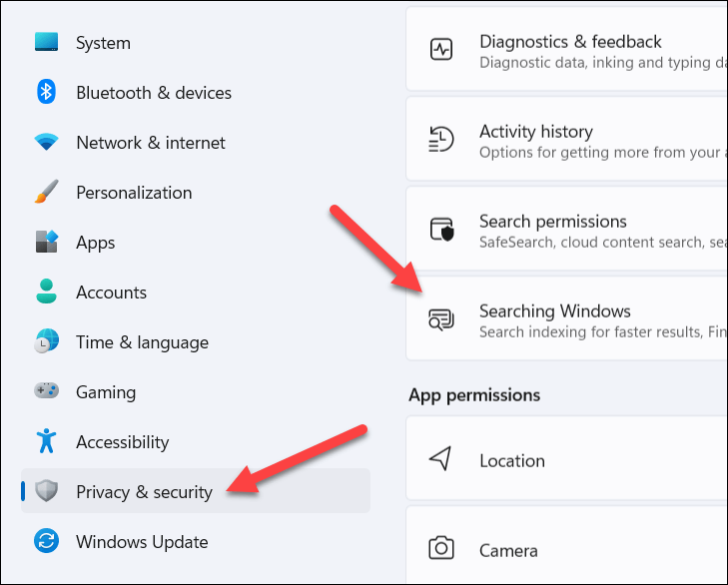Click the Personalization paintbrush icon

(47, 192)
